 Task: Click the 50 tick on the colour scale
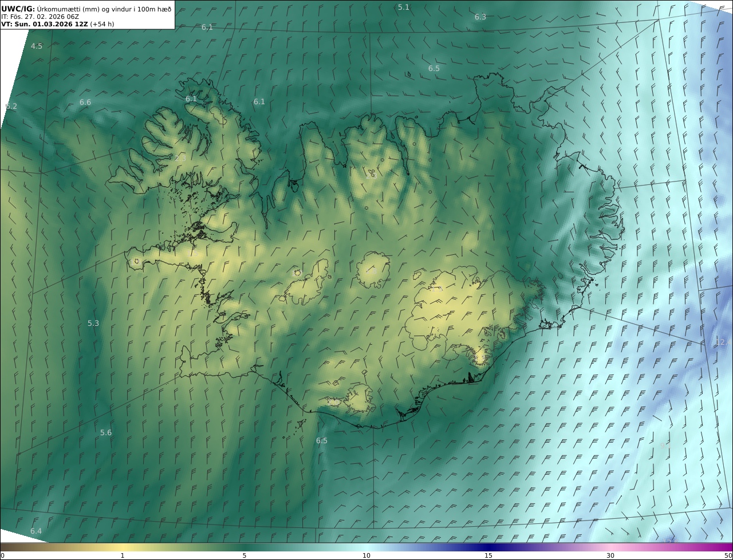(x=728, y=555)
